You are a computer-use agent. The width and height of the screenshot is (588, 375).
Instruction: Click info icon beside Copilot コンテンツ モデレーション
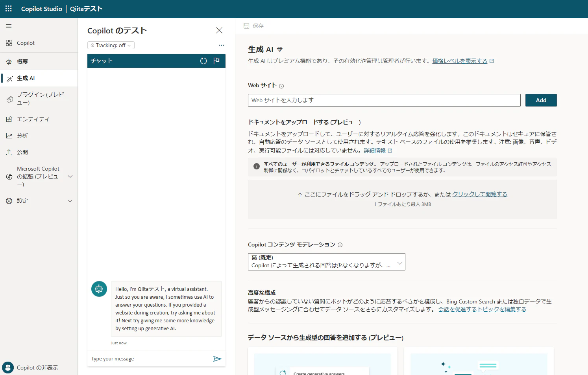tap(340, 245)
